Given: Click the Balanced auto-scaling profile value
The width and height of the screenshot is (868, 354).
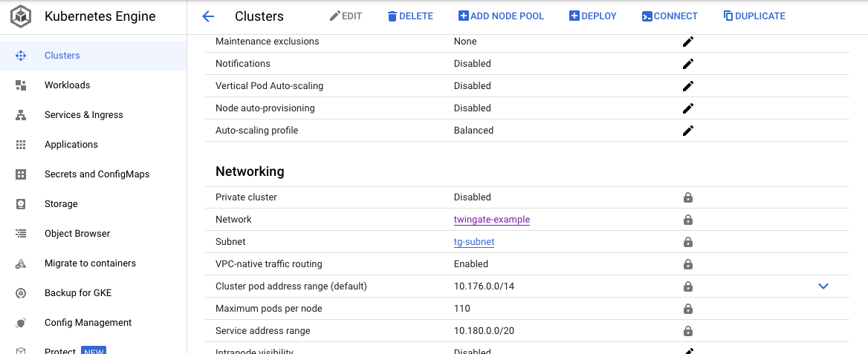Looking at the screenshot, I should click(x=474, y=131).
